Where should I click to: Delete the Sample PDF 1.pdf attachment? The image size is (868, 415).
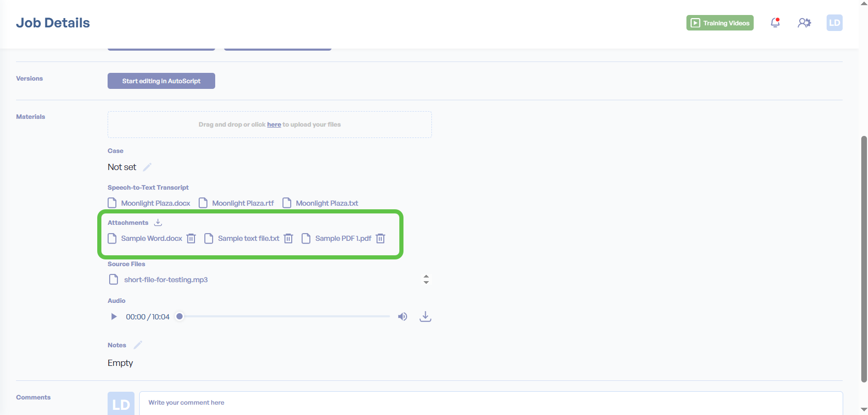click(380, 238)
